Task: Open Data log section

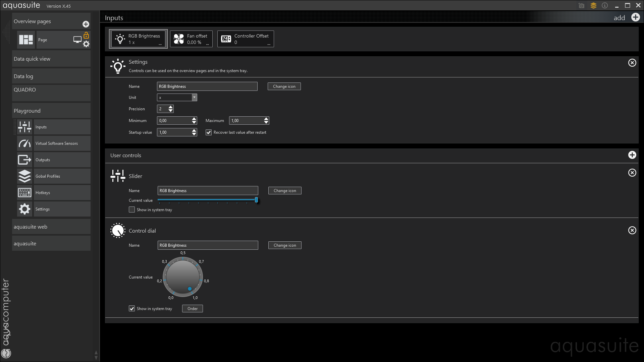Action: [51, 76]
